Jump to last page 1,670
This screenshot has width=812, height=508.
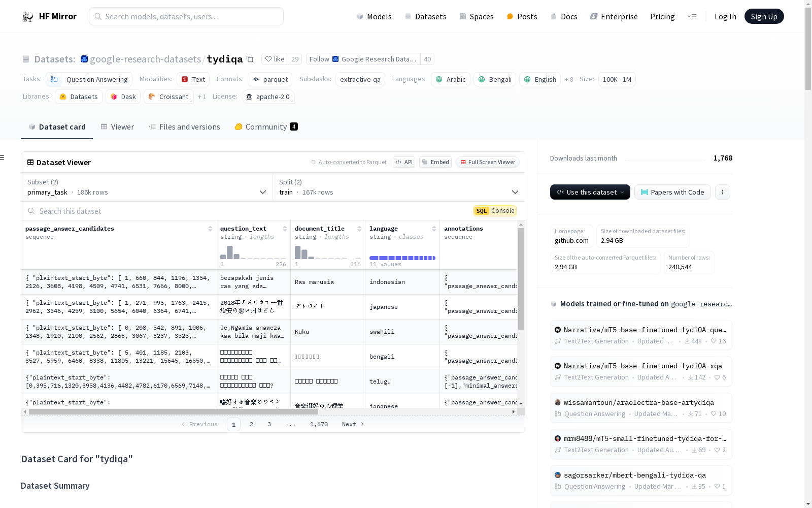(x=319, y=424)
